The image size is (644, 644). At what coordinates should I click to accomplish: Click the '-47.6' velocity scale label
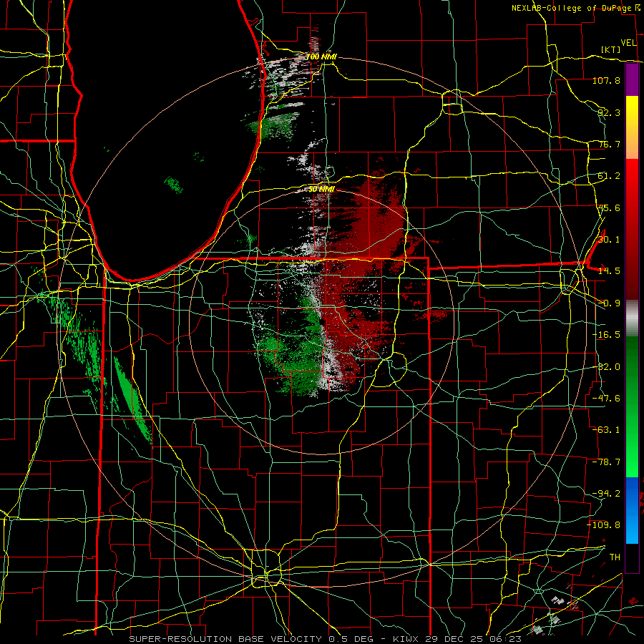606,398
